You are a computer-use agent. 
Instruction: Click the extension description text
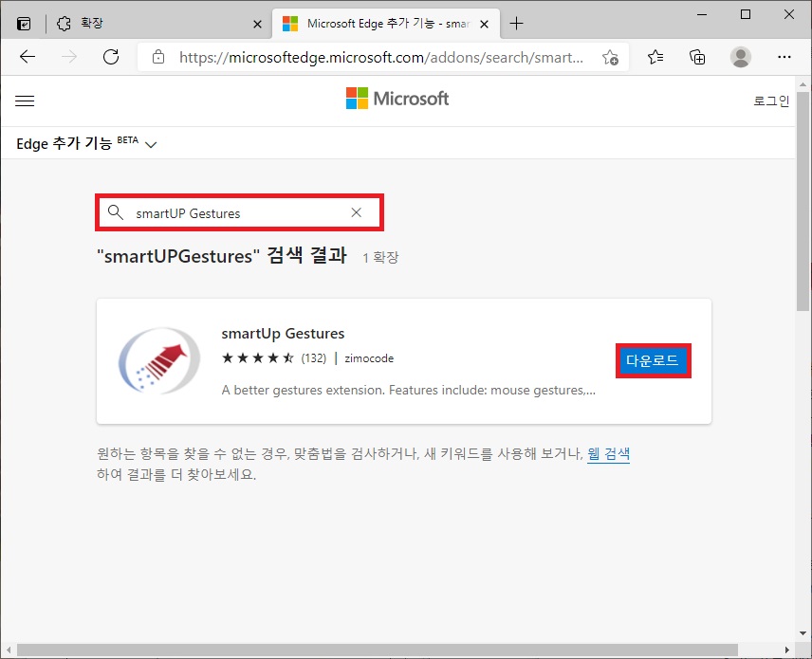pos(409,390)
